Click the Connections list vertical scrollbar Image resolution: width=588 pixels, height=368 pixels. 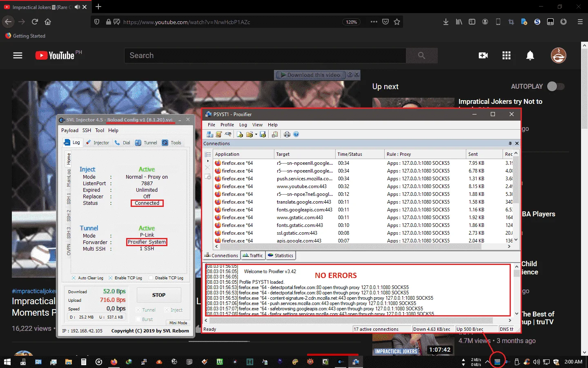pos(516,196)
